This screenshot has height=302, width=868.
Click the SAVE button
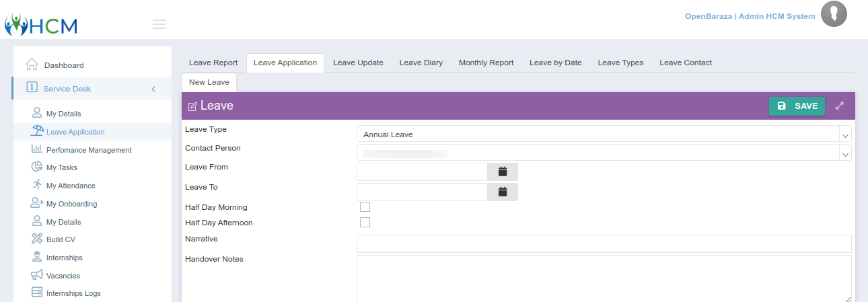coord(797,106)
